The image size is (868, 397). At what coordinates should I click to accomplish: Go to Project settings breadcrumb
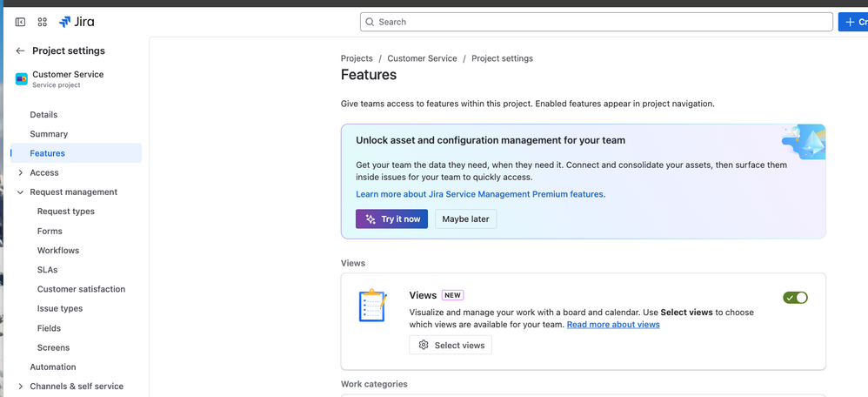point(502,58)
